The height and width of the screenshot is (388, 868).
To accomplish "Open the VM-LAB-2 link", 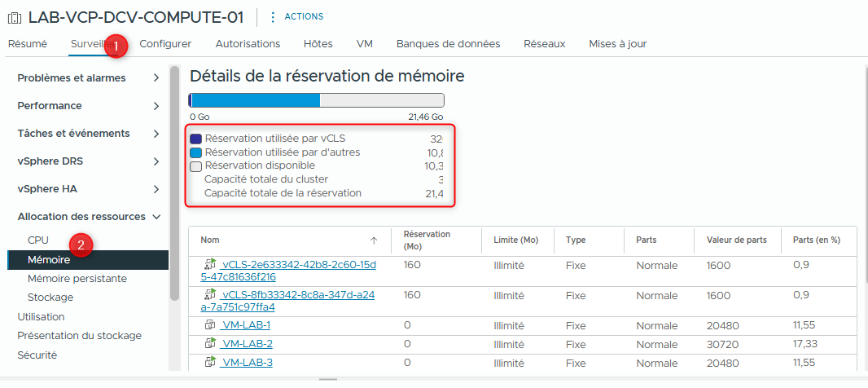I will pos(246,344).
